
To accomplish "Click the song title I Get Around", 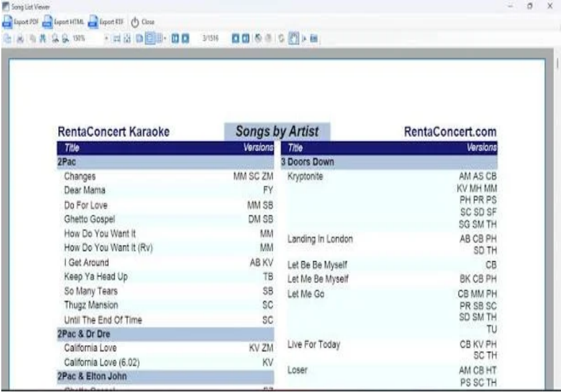I will pyautogui.click(x=86, y=262).
